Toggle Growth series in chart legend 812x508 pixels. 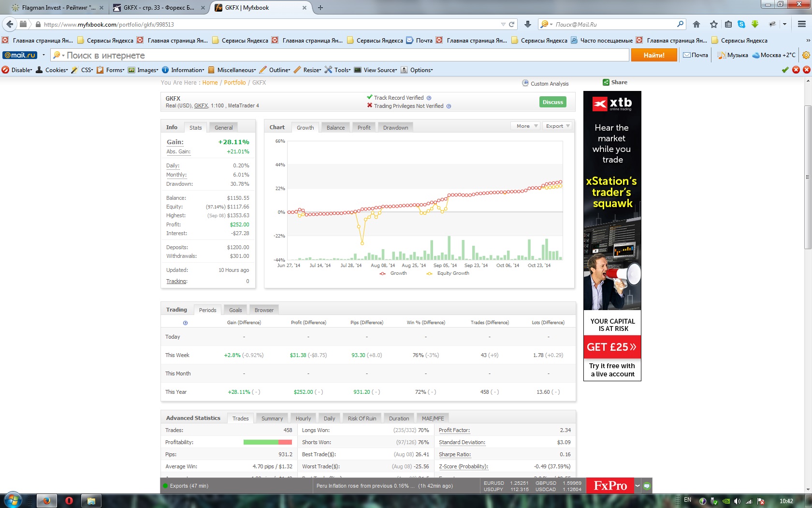393,273
